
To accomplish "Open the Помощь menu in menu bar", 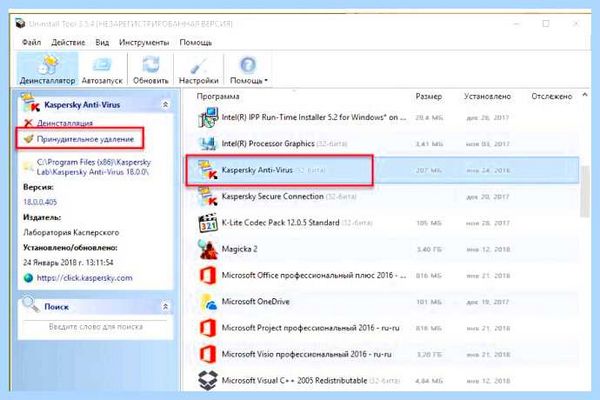I will [196, 42].
